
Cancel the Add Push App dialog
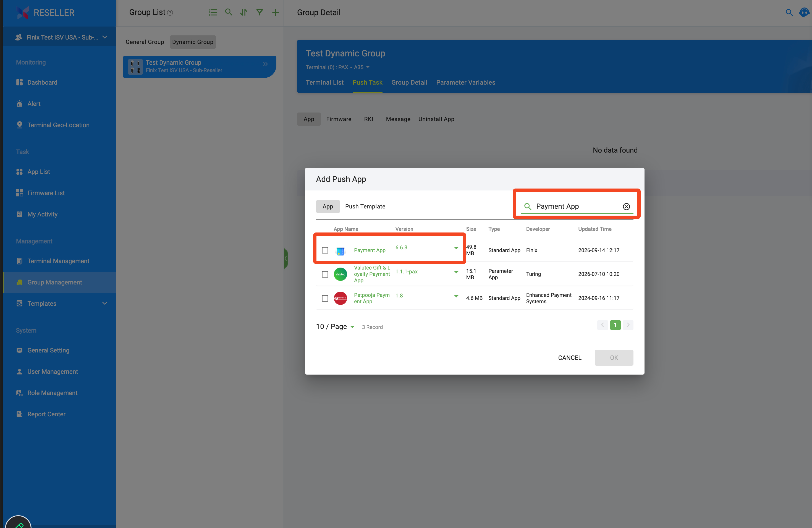pos(569,357)
